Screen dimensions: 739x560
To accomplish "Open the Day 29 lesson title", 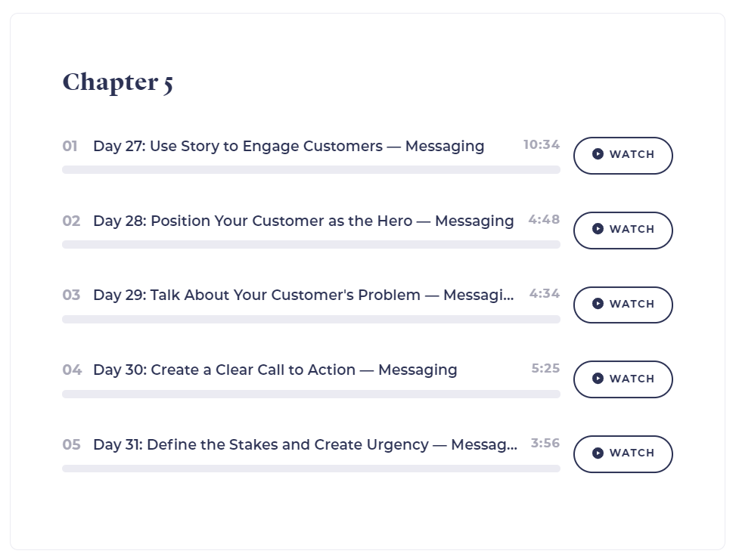I will (x=303, y=295).
